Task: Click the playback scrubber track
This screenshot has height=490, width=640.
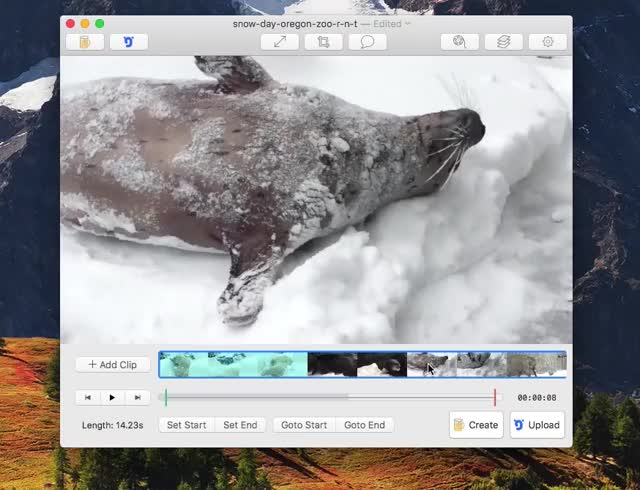Action: click(330, 397)
